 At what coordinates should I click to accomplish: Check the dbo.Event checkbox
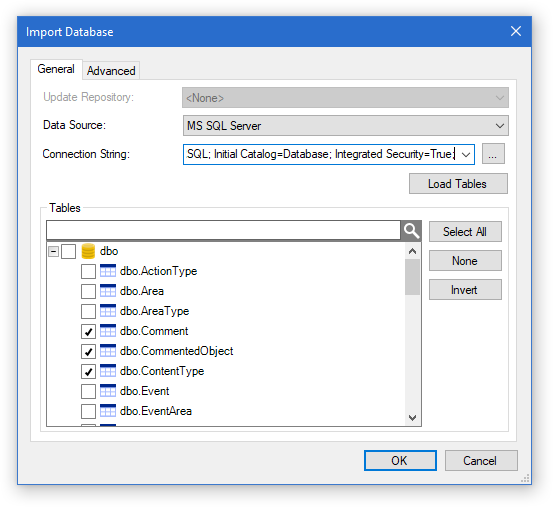click(x=88, y=391)
